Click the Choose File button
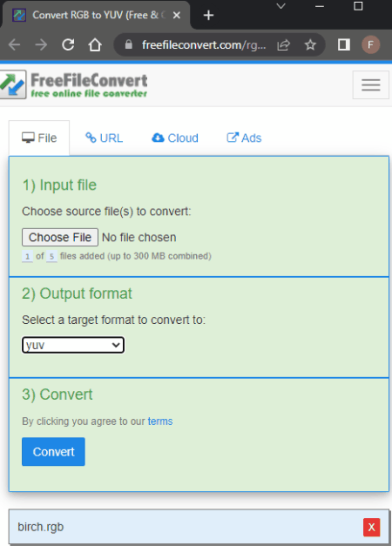The image size is (392, 546). click(x=60, y=237)
